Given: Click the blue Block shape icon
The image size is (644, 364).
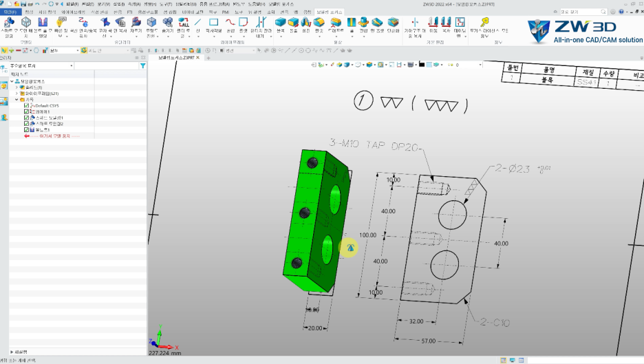Looking at the screenshot, I should tap(281, 22).
